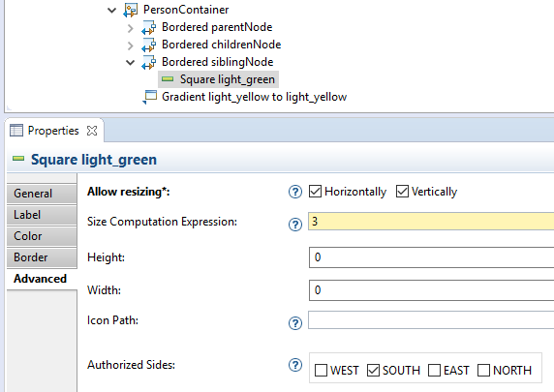Click the Bordered childrenNode icon
Viewport: 554px width, 392px height.
tap(148, 45)
